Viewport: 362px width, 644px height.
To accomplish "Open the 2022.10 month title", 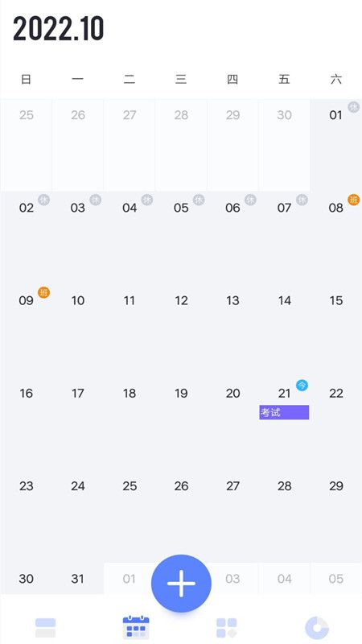I will click(58, 29).
